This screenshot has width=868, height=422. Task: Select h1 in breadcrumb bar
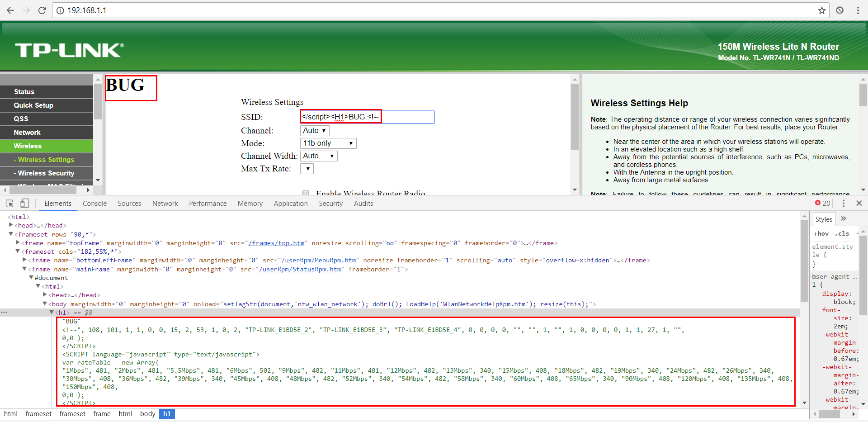pos(167,414)
